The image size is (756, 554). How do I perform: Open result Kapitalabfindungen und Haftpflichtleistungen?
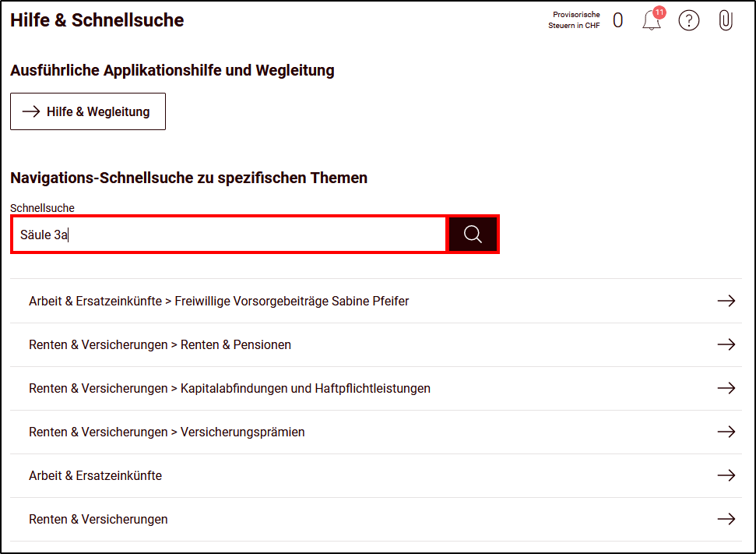click(x=375, y=388)
